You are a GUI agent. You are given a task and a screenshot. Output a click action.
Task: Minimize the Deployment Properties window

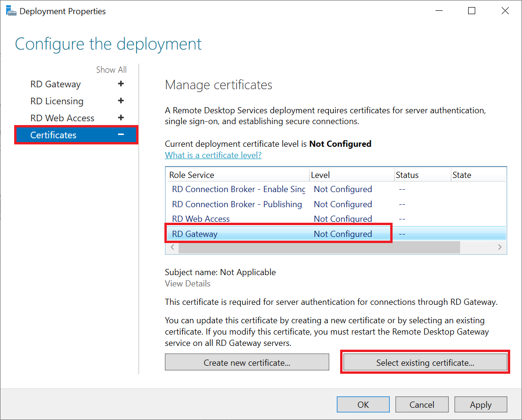(x=439, y=11)
